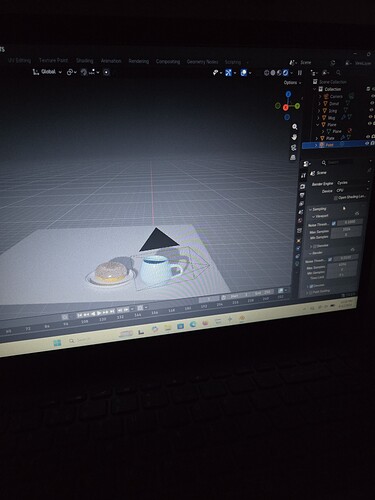
Task: Open the Output properties tab icon
Action: click(x=302, y=195)
